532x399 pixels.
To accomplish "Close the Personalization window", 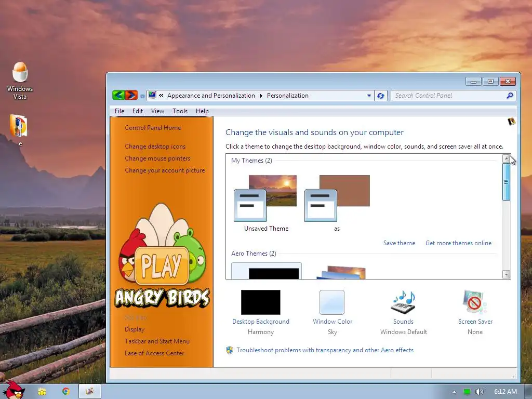I will [x=508, y=82].
